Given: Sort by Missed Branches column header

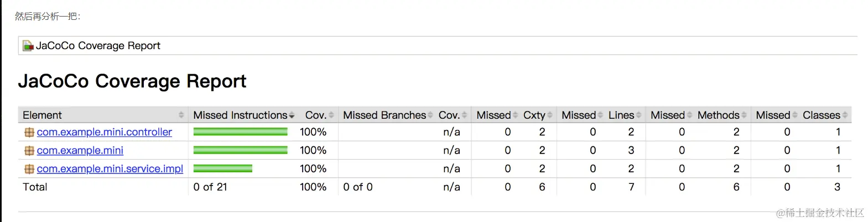Looking at the screenshot, I should (x=384, y=115).
